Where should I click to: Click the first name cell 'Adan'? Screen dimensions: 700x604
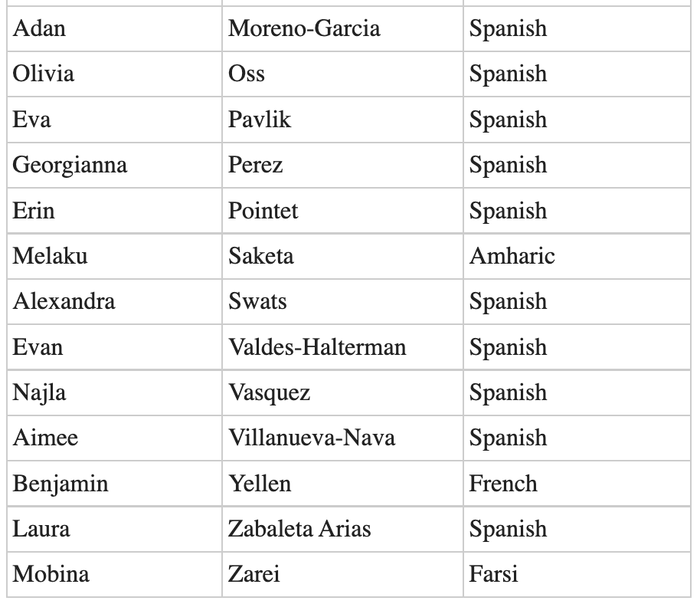[40, 29]
